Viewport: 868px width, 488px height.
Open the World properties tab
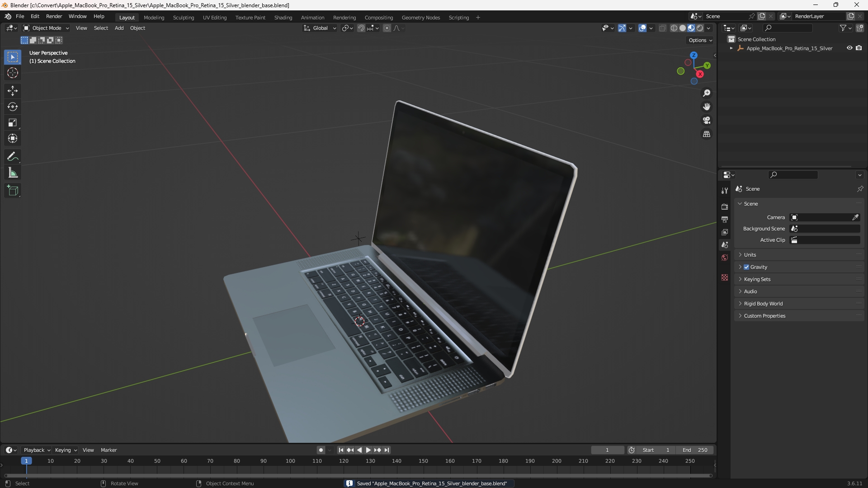[725, 258]
